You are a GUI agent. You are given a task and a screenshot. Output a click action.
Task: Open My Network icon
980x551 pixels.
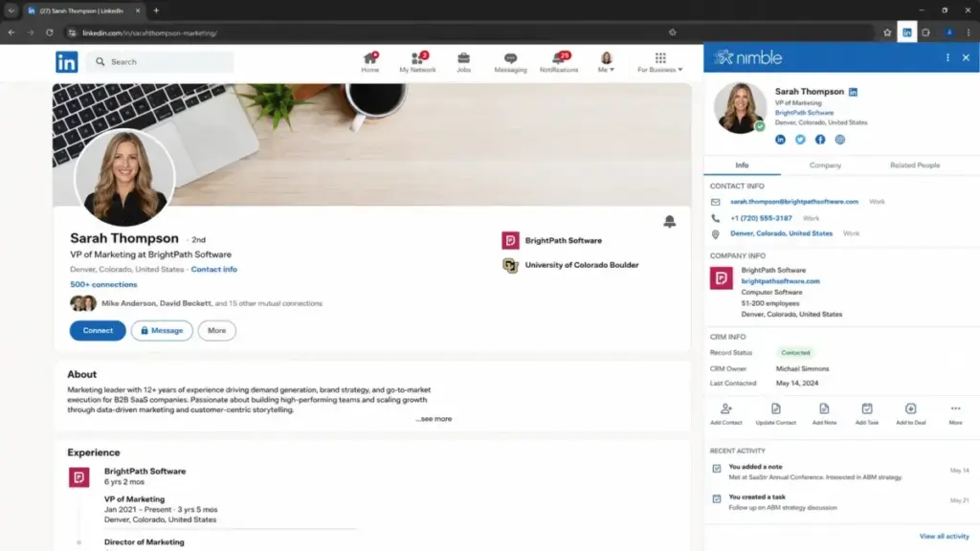tap(417, 62)
